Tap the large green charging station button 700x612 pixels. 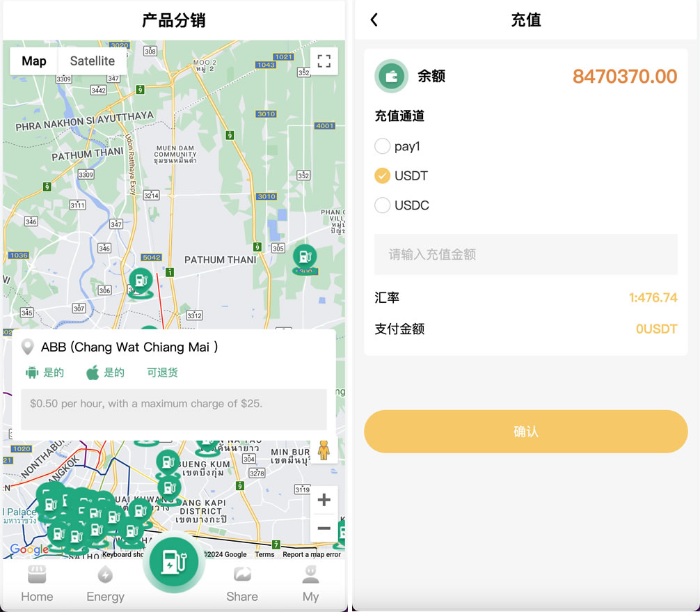174,563
